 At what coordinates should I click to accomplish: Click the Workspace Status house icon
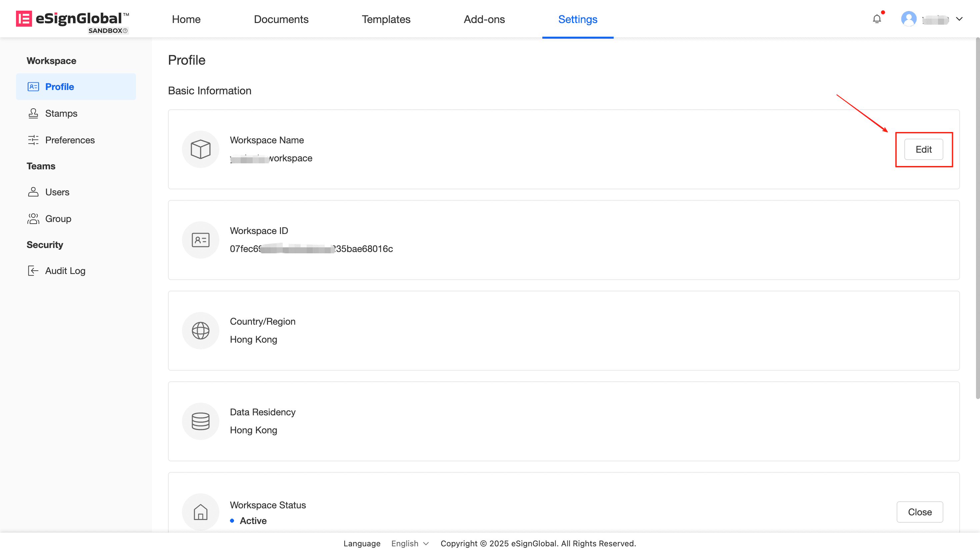(x=200, y=511)
